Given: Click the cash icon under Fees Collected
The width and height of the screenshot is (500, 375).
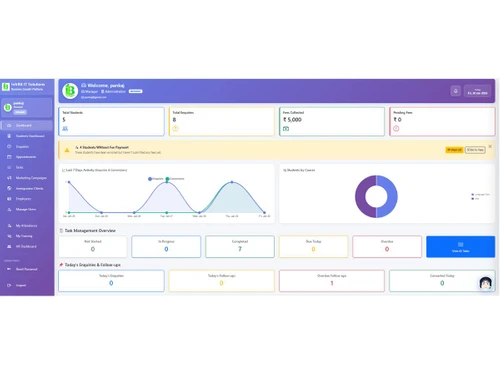Looking at the screenshot, I should (x=286, y=129).
